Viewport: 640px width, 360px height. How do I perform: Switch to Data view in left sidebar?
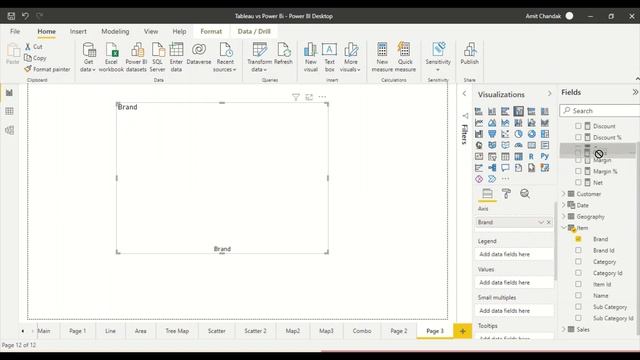[x=9, y=111]
